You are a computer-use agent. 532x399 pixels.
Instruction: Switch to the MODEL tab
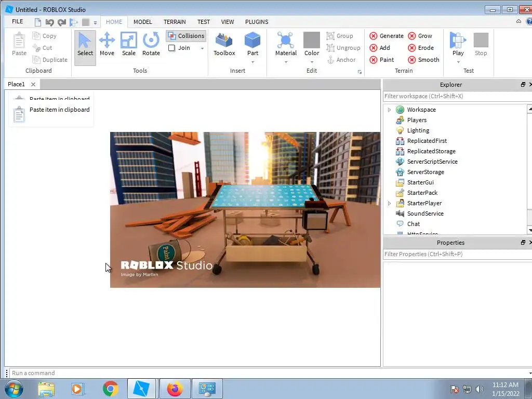point(142,22)
